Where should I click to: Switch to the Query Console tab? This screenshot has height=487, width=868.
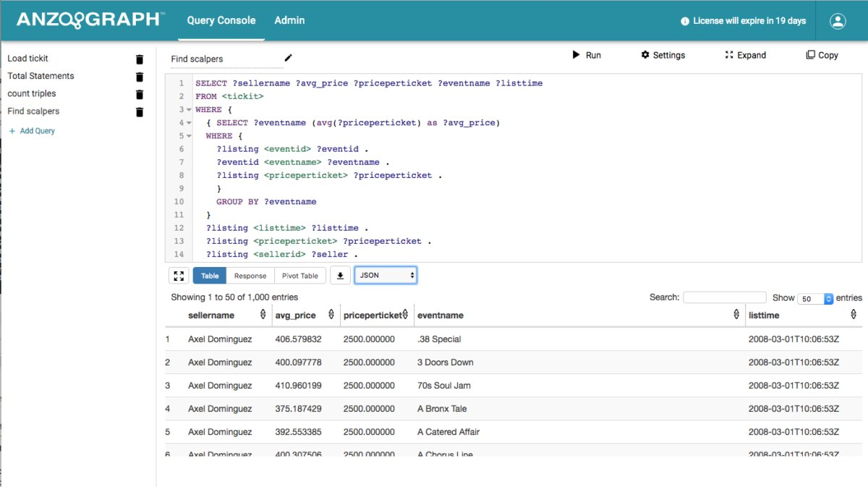pyautogui.click(x=221, y=20)
